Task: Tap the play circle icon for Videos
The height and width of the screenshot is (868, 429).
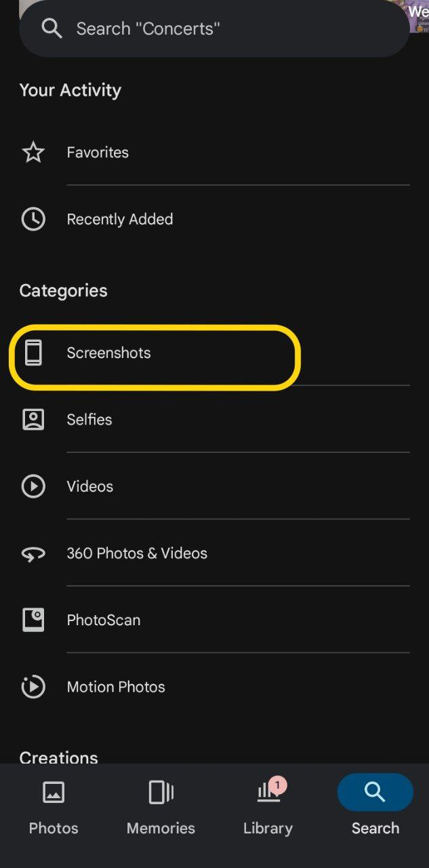Action: pyautogui.click(x=33, y=486)
